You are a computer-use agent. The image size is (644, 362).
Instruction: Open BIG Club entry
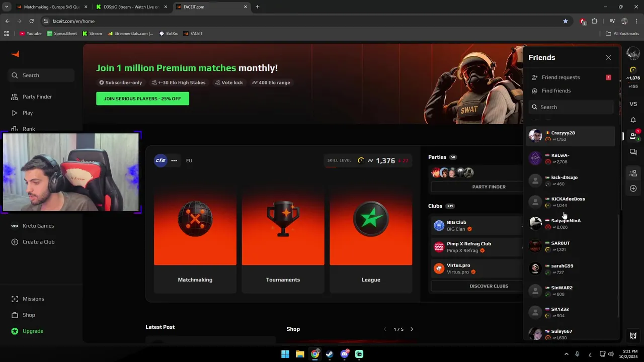(477, 226)
